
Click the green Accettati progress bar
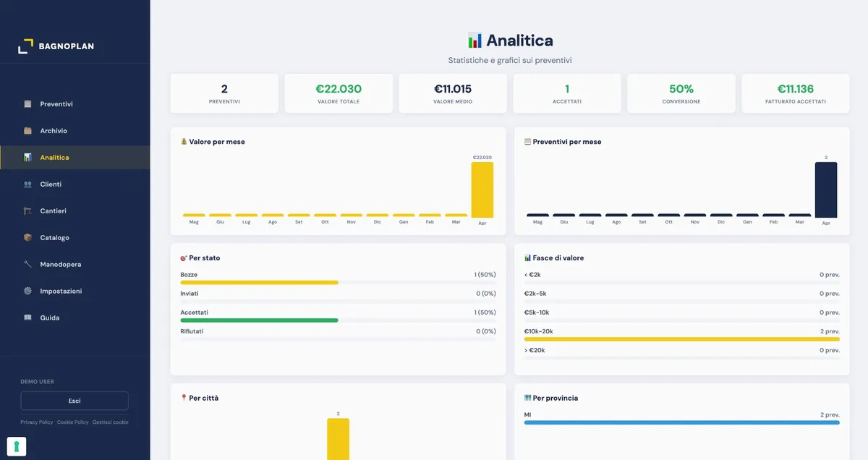pos(259,320)
